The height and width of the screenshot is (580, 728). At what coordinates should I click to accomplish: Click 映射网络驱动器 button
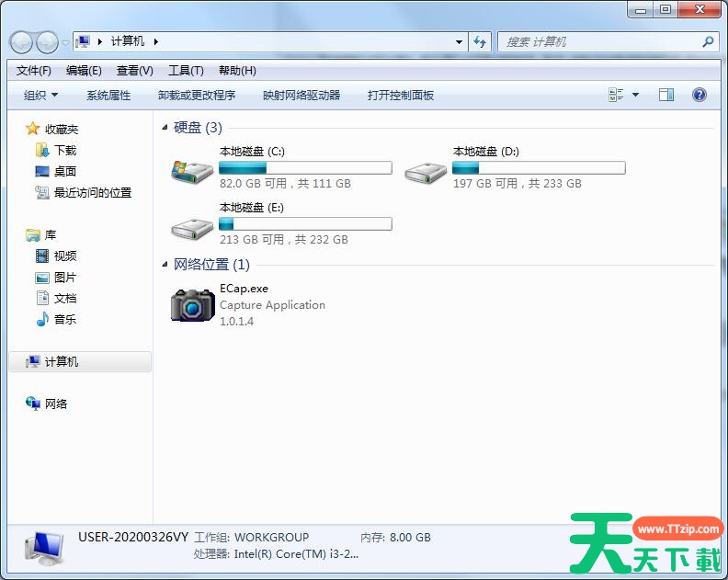pos(301,96)
